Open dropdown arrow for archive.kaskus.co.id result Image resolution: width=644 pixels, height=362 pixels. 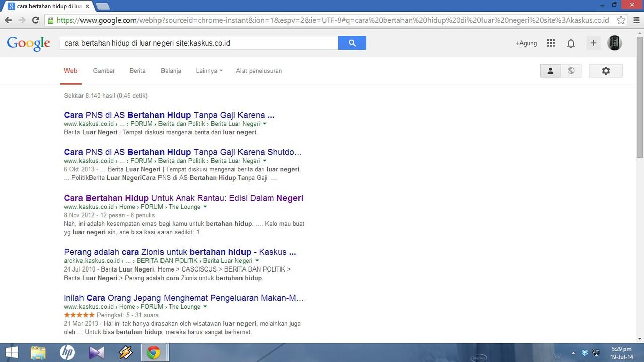coord(257,261)
